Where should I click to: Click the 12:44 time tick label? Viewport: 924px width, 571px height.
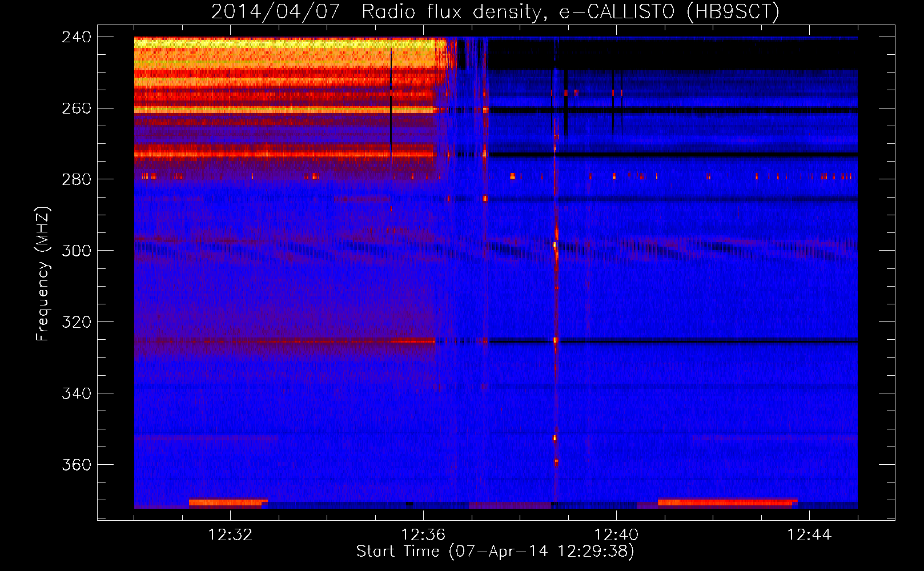point(809,535)
